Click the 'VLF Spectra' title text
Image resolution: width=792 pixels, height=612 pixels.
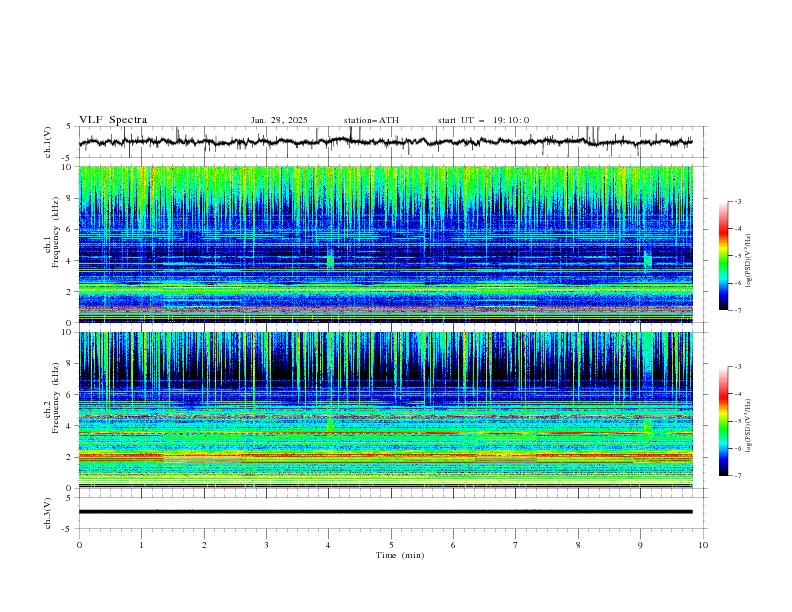pos(113,120)
